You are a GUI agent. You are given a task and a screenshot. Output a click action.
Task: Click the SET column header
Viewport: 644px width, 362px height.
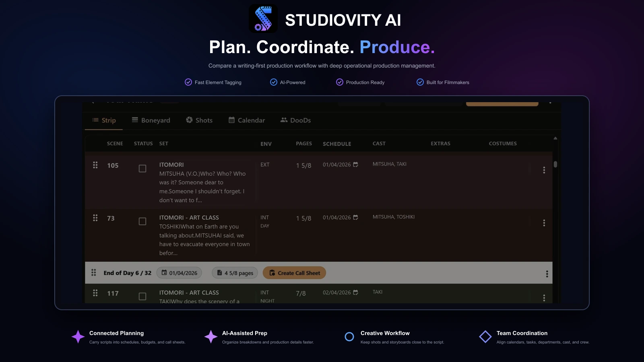click(x=164, y=144)
